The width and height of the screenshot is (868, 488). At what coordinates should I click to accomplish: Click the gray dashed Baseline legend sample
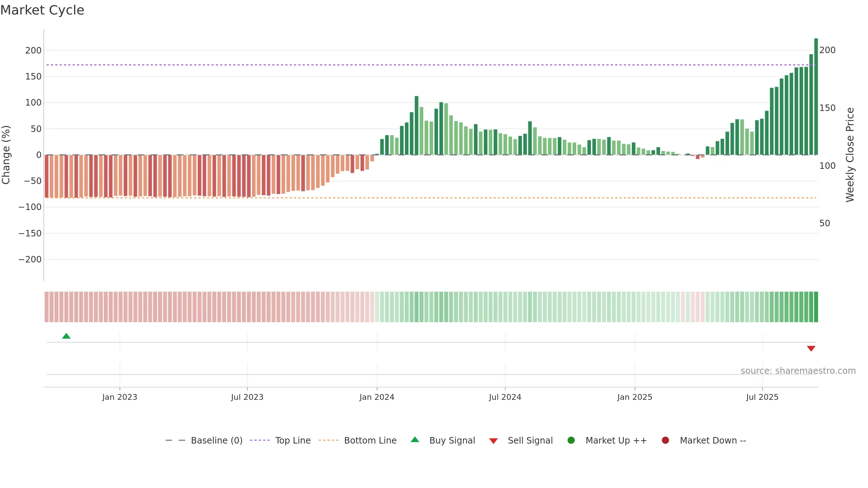(175, 440)
